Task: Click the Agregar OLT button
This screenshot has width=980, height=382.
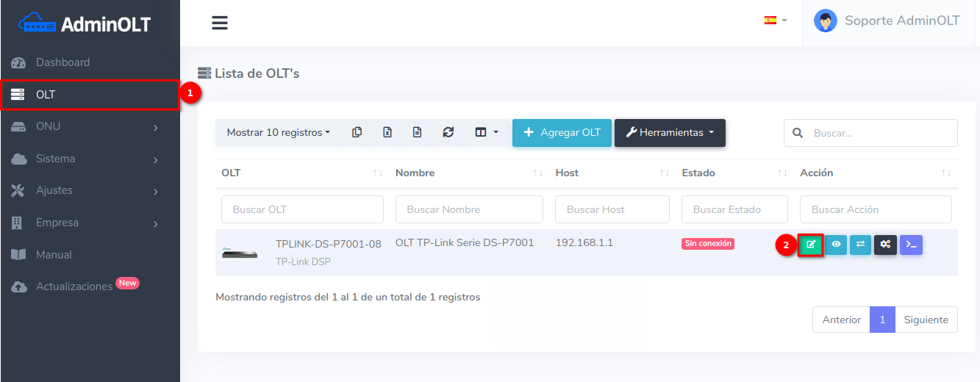Action: [x=562, y=133]
